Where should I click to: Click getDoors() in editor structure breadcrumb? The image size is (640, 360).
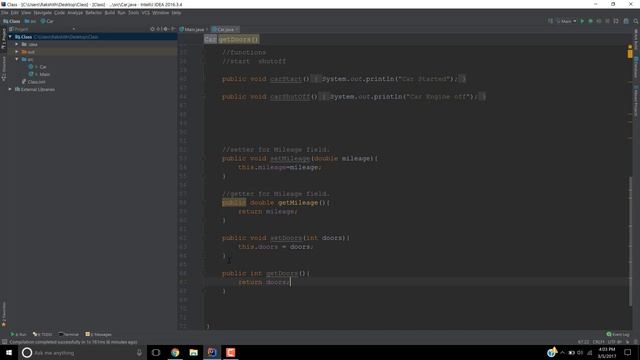click(x=238, y=39)
